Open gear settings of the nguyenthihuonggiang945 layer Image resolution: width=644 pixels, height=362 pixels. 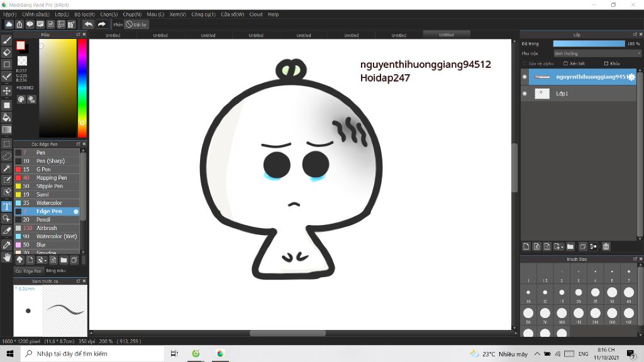pos(631,77)
